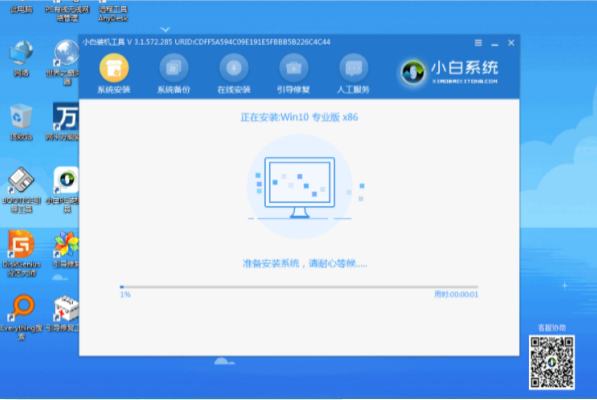Click the 此电脑 desktop label

[21, 10]
